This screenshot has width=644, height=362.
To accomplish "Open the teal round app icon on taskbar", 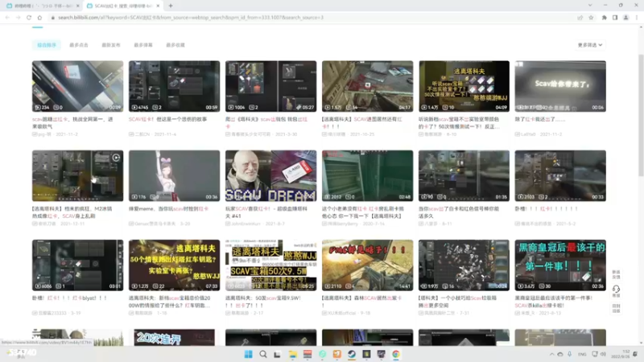I will click(x=323, y=354).
